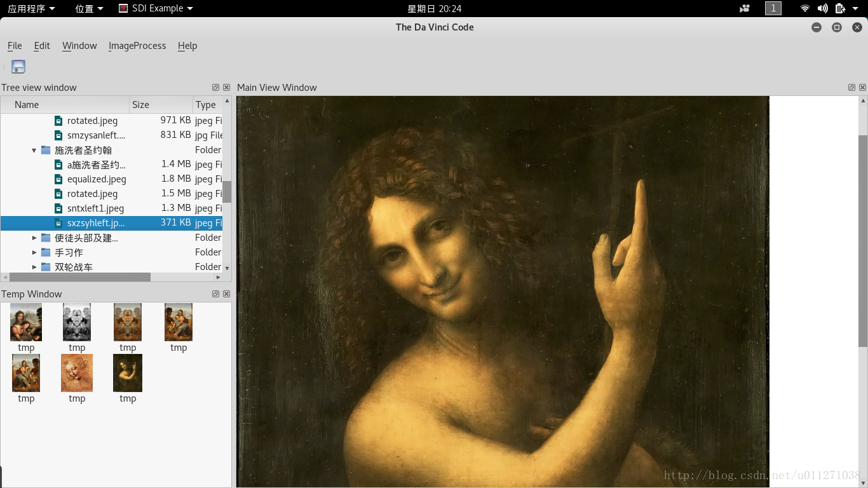868x488 pixels.
Task: Click file icon next to a施洗者圣约... entry
Action: (x=58, y=165)
